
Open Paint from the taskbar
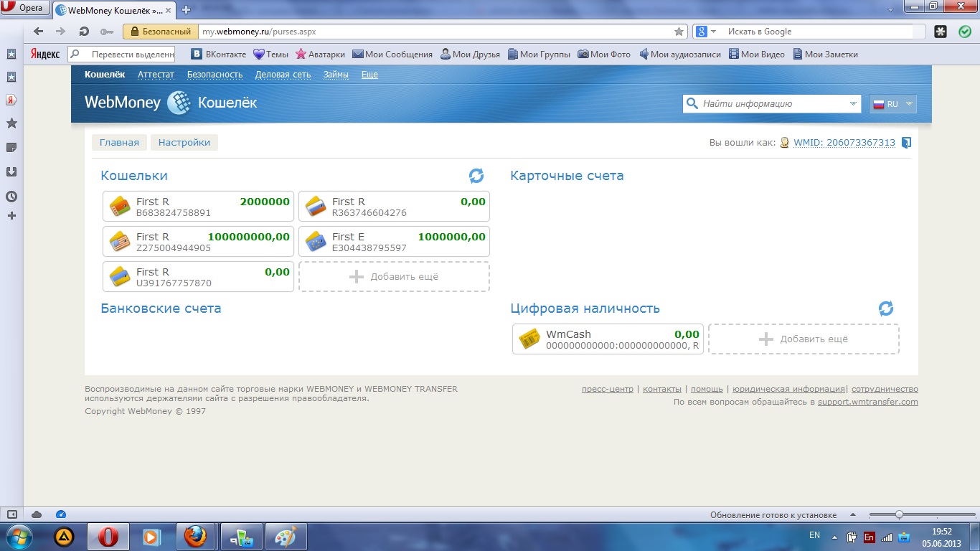click(x=286, y=536)
